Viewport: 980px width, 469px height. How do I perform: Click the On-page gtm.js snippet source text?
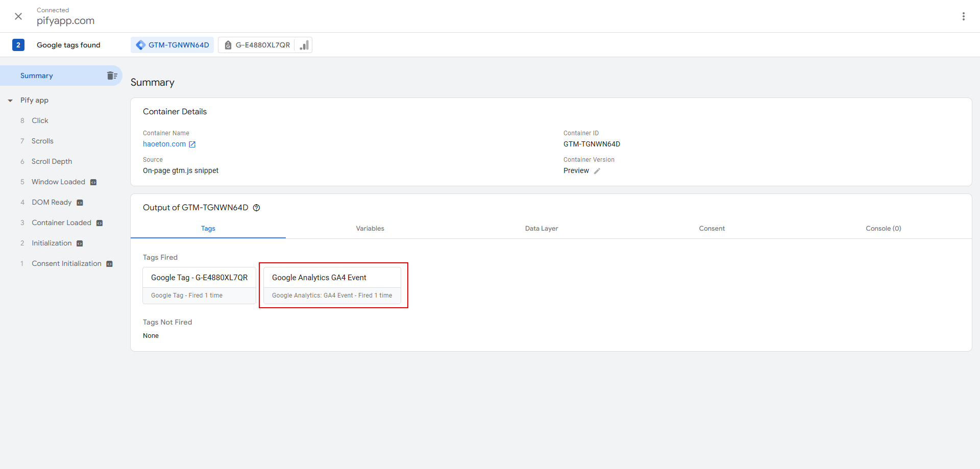181,170
